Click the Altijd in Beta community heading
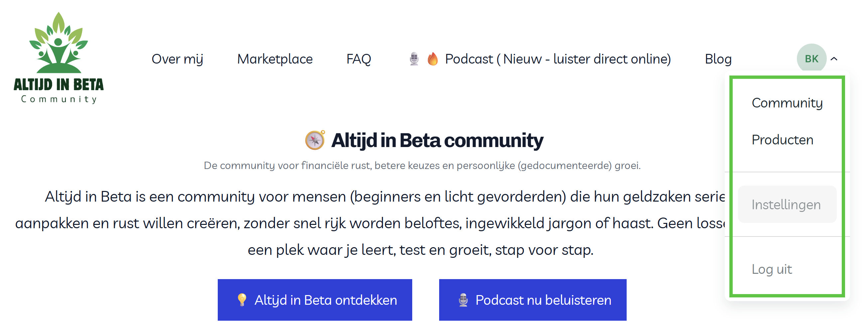Image resolution: width=868 pixels, height=334 pixels. coord(437,140)
